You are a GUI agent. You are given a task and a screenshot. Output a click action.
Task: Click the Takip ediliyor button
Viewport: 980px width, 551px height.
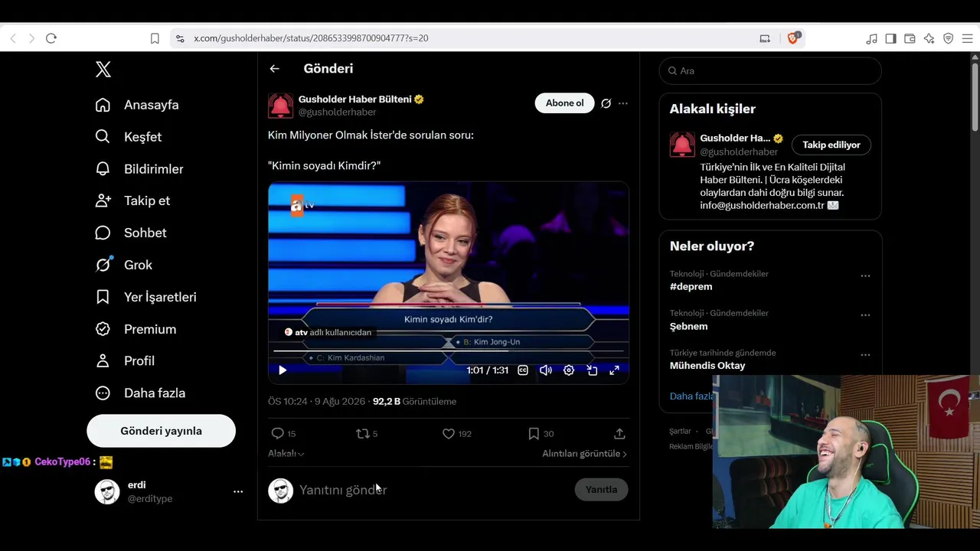click(831, 145)
